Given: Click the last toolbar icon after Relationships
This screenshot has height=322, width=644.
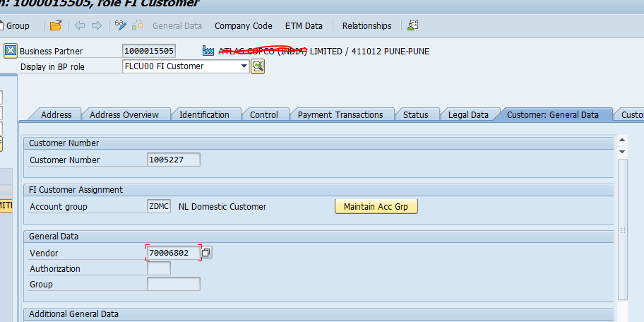Looking at the screenshot, I should [x=412, y=26].
